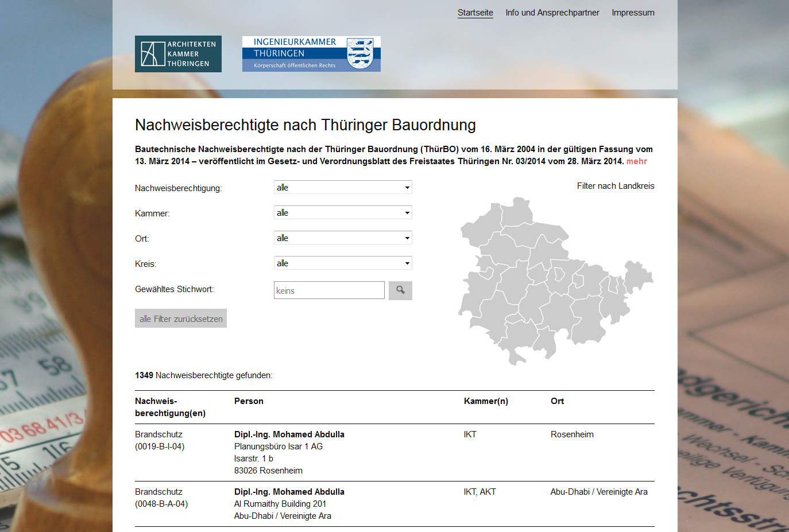Focus the Gewähltes Stichwort text field
The width and height of the screenshot is (789, 532).
point(329,290)
